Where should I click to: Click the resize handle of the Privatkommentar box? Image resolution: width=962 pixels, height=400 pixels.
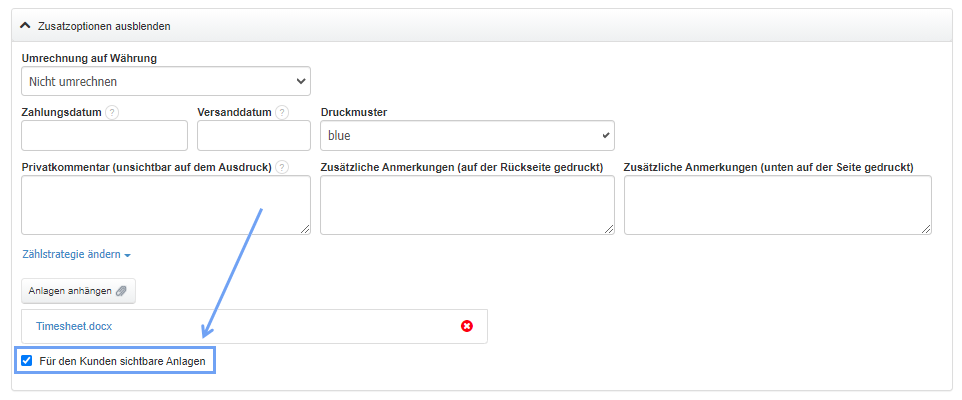305,229
